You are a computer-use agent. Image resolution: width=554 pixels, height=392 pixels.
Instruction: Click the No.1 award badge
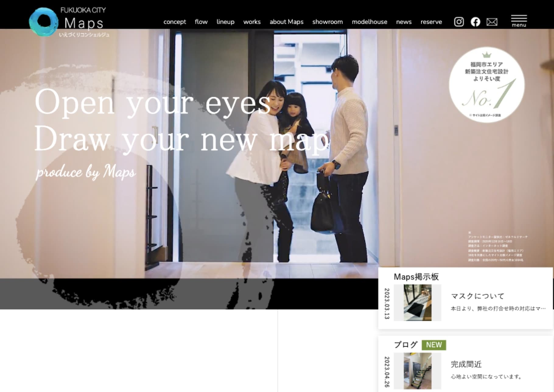click(486, 85)
